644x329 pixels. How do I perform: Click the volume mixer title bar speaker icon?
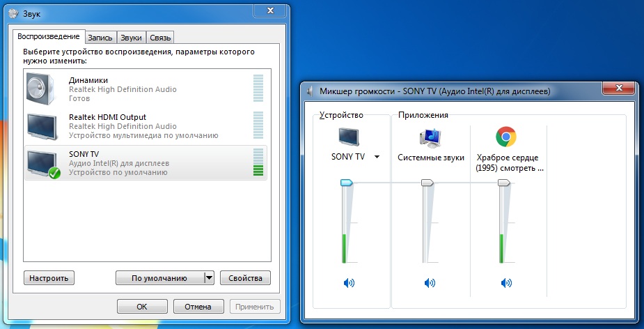coord(311,91)
